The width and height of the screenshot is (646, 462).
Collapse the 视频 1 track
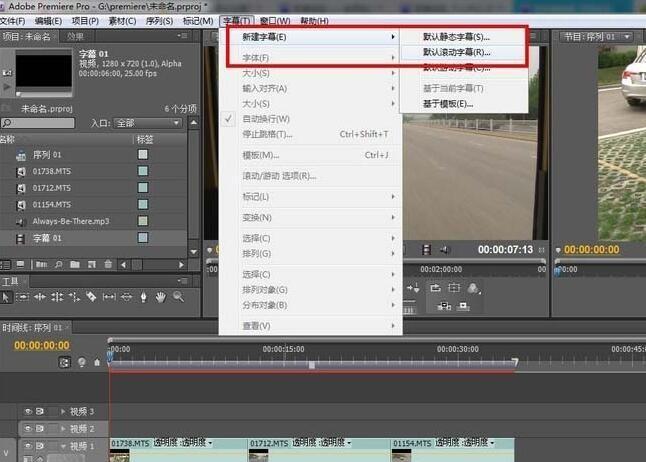63,446
